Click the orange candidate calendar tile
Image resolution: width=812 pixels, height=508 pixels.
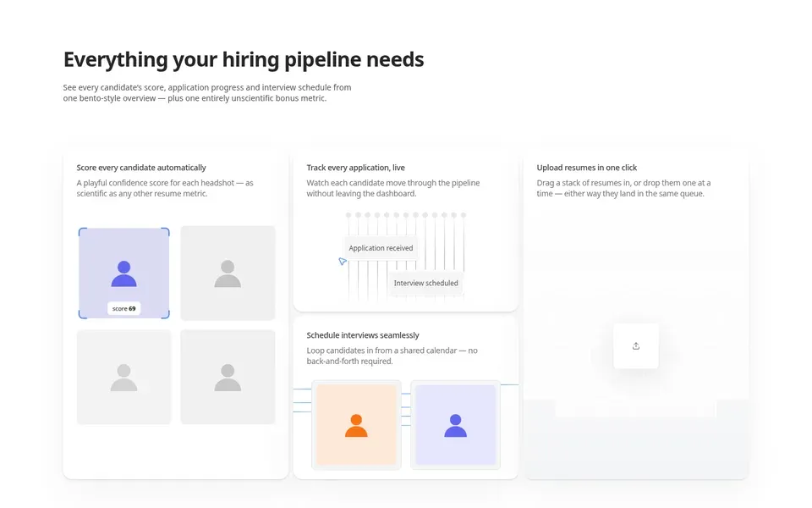click(x=356, y=424)
